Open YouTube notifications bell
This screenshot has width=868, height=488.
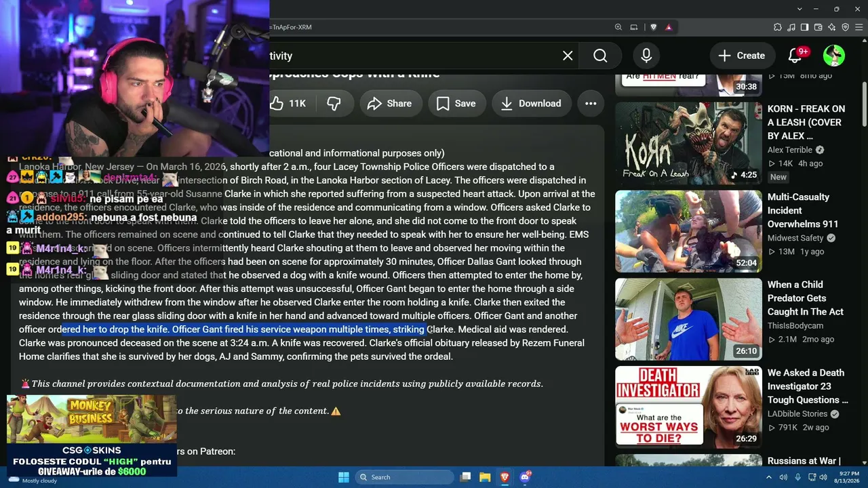[795, 56]
